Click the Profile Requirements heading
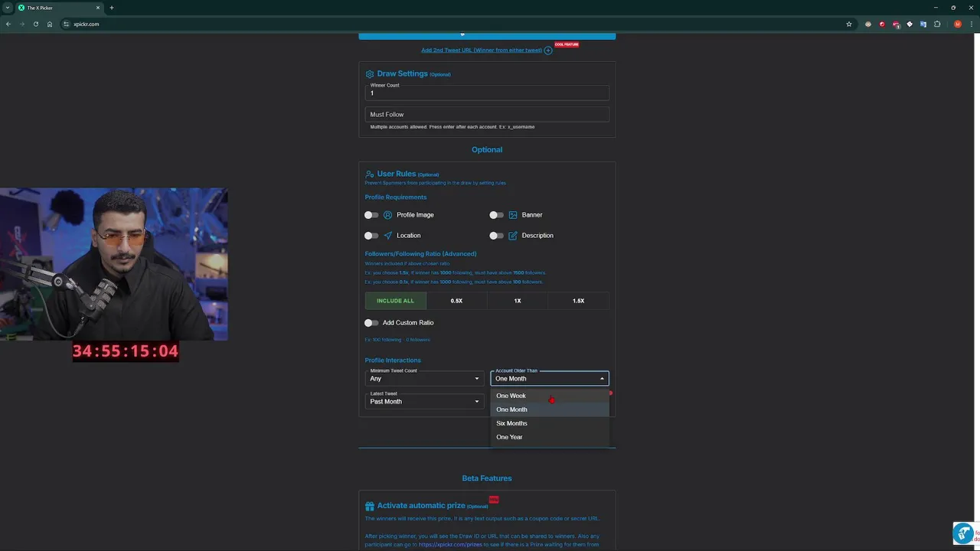 396,197
